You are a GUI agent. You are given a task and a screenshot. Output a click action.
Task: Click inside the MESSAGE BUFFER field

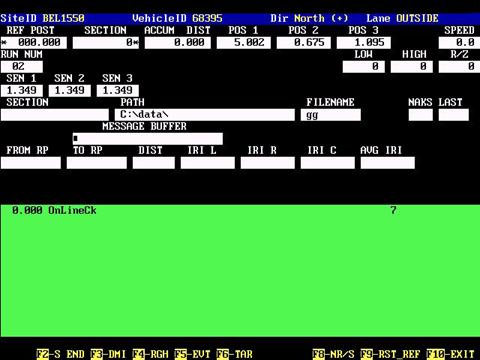(x=148, y=139)
